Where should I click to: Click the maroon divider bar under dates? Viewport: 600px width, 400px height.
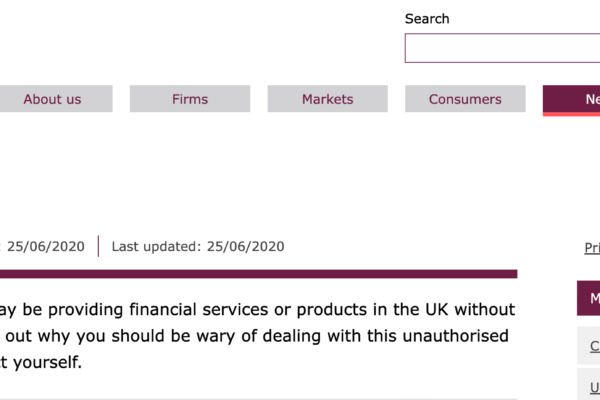pyautogui.click(x=258, y=273)
